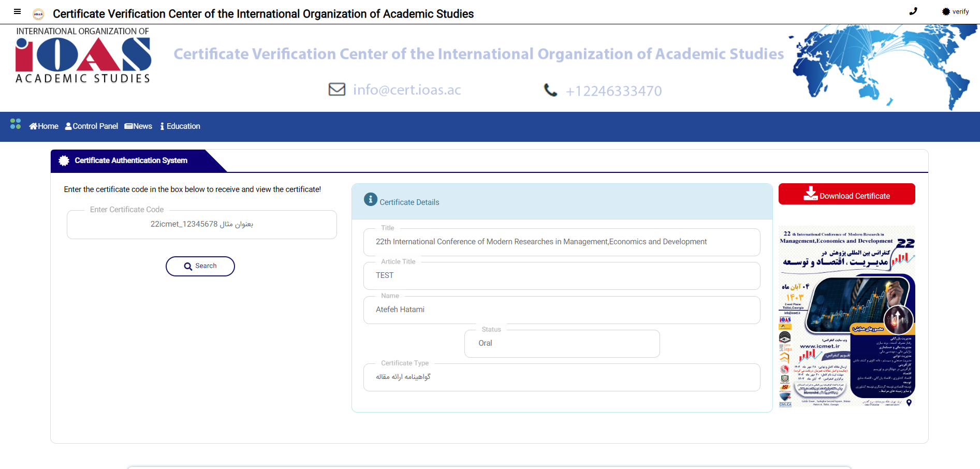
Task: Click the page title header text
Action: 263,14
